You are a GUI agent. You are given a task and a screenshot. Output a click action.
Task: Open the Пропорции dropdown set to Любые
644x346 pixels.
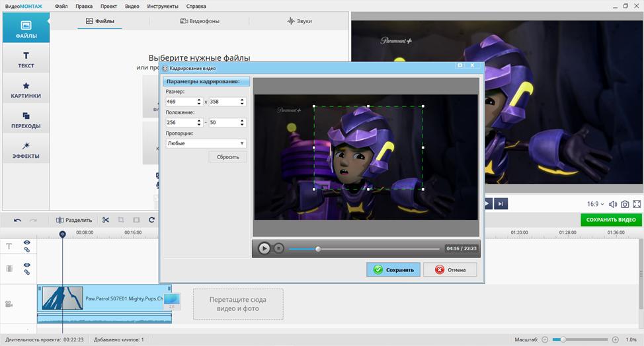(206, 143)
